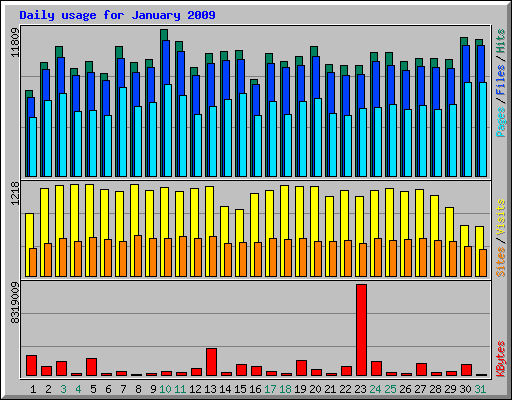Screen dimensions: 512x400
Task: Click the orange Sites bar for day 30
Action: 468,261
